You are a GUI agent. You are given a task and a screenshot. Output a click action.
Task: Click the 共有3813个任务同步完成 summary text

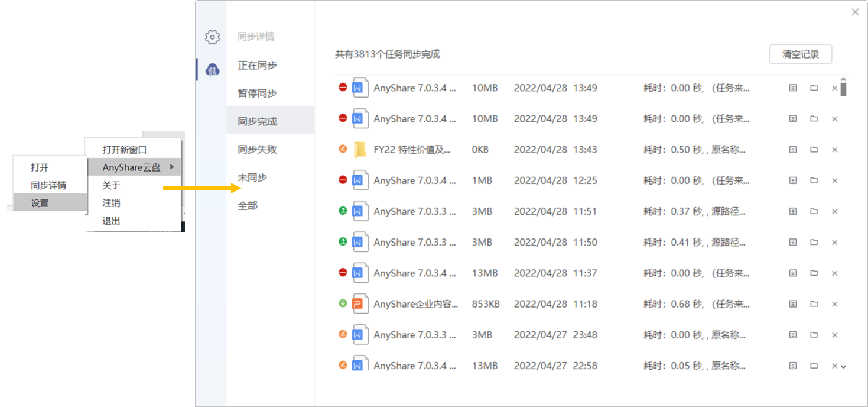[388, 54]
